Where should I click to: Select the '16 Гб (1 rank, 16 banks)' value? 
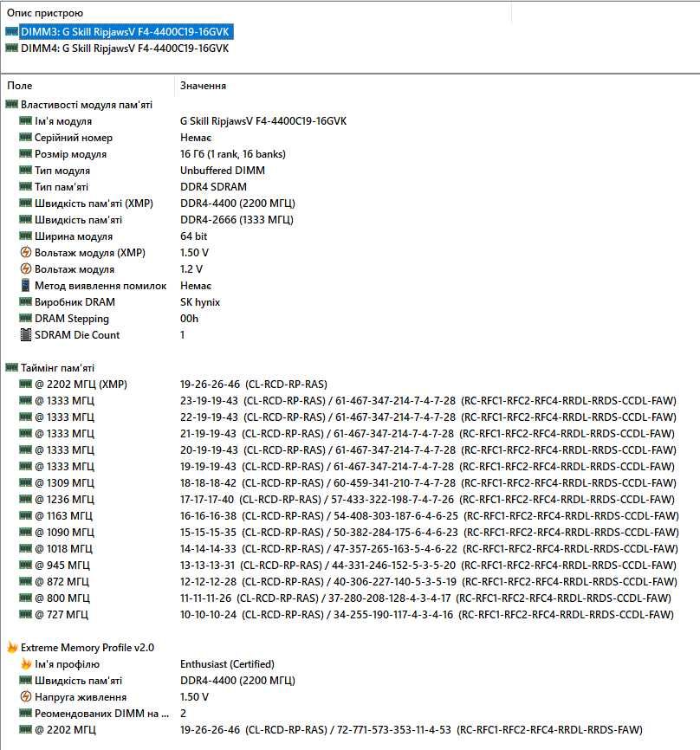[232, 154]
